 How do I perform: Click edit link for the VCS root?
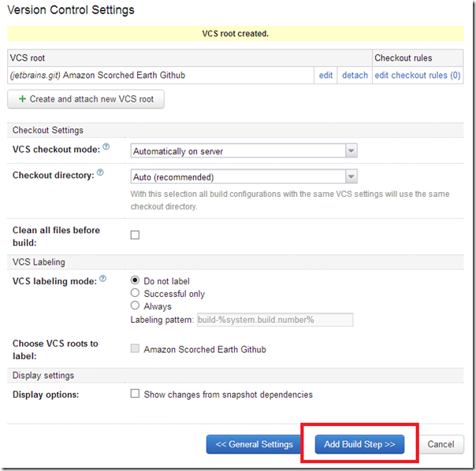tap(325, 76)
